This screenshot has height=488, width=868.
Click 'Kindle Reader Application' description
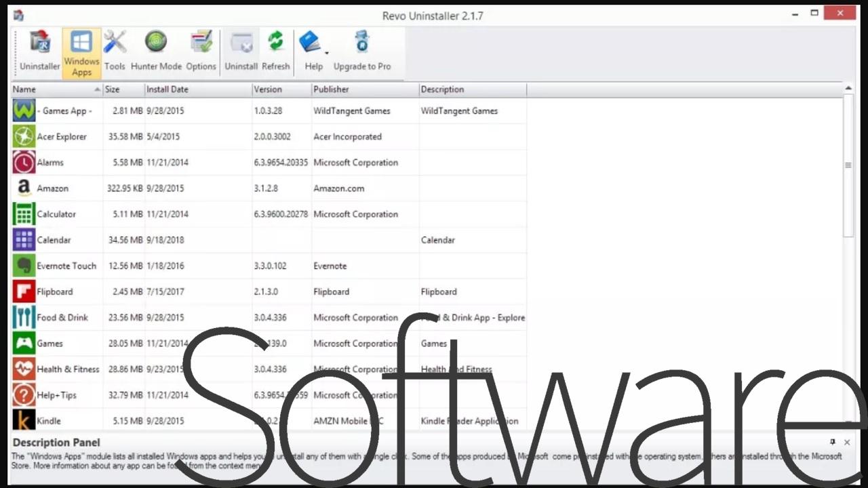tap(469, 421)
